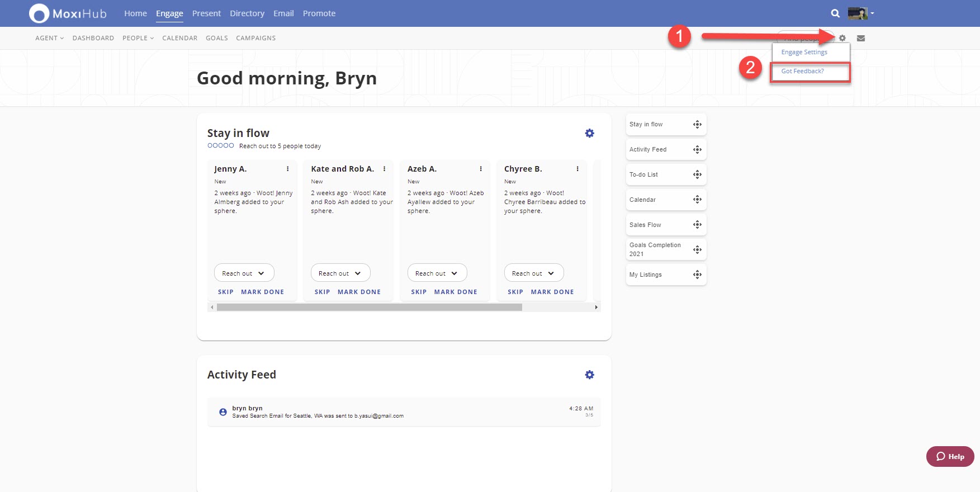Expand the Reach out dropdown for Jenny A.
The height and width of the screenshot is (492, 980).
244,273
